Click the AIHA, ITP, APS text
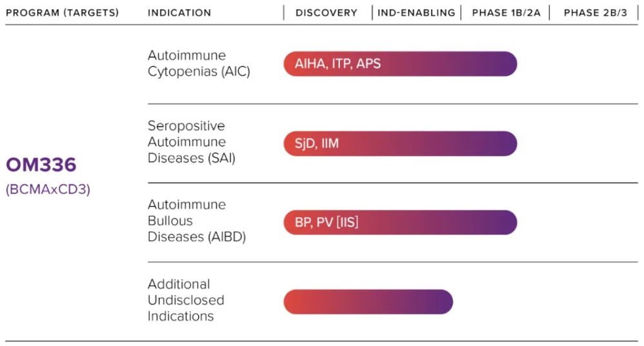Screen dimensions: 644x346 (337, 64)
